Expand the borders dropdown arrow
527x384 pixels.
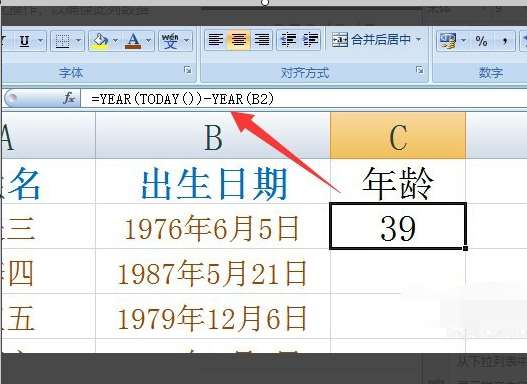[78, 41]
